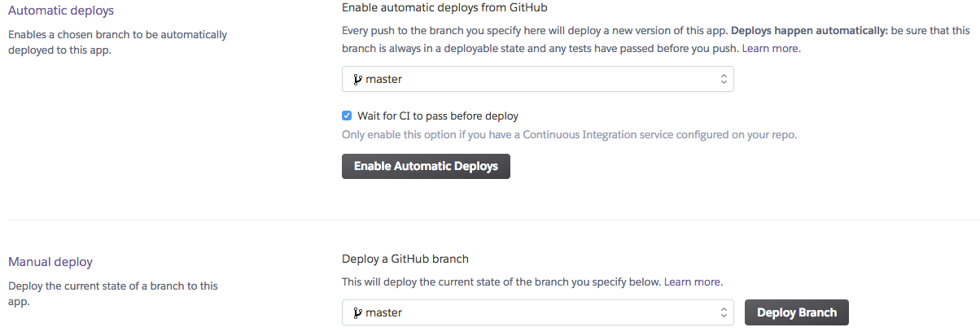Uncheck the Wait for CI checkbox

click(348, 116)
